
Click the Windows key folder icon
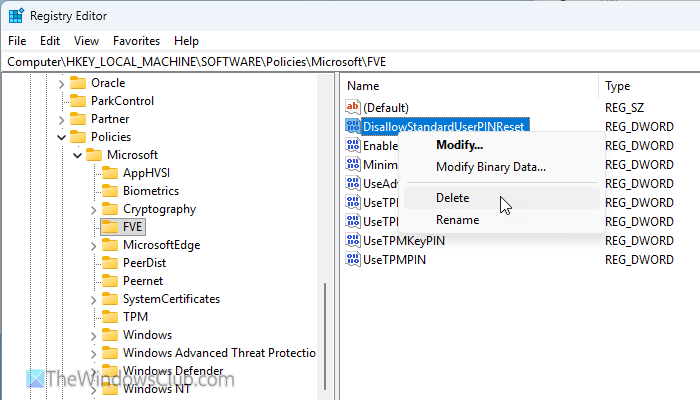click(x=110, y=335)
